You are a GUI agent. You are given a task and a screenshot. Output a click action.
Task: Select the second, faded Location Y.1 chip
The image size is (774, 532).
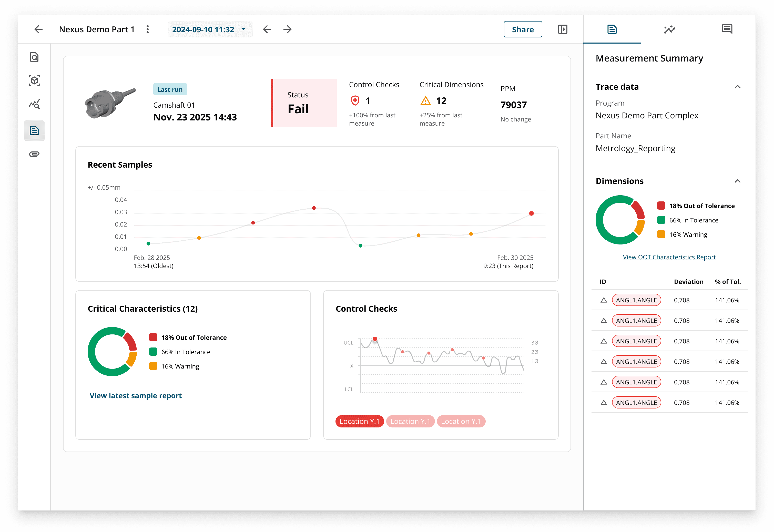410,421
